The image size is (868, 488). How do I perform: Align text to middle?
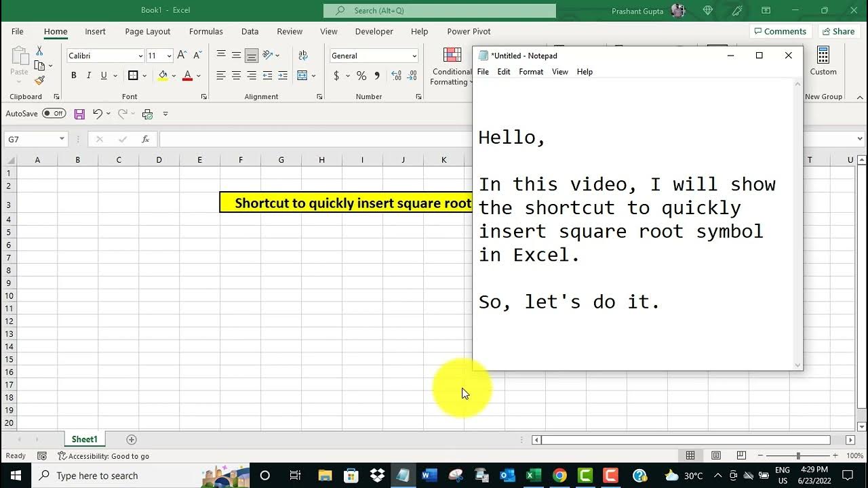click(x=236, y=56)
